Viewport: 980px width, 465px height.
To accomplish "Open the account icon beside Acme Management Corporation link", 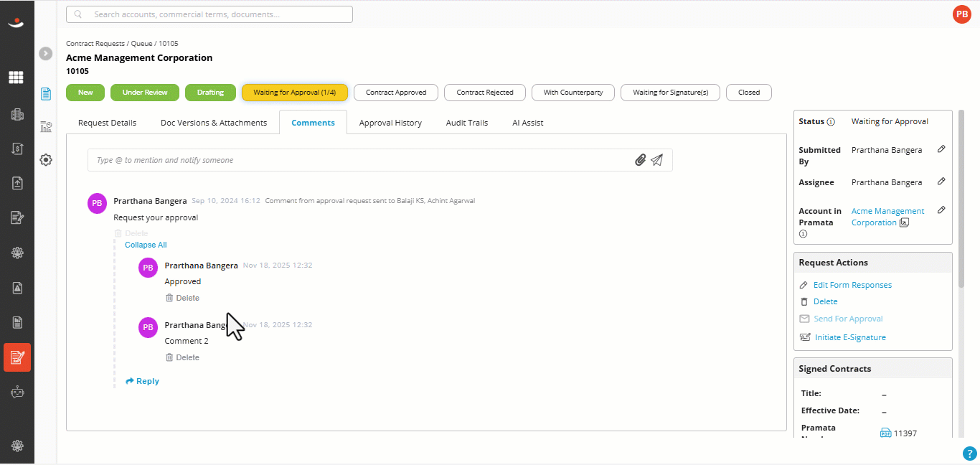I will coord(905,222).
